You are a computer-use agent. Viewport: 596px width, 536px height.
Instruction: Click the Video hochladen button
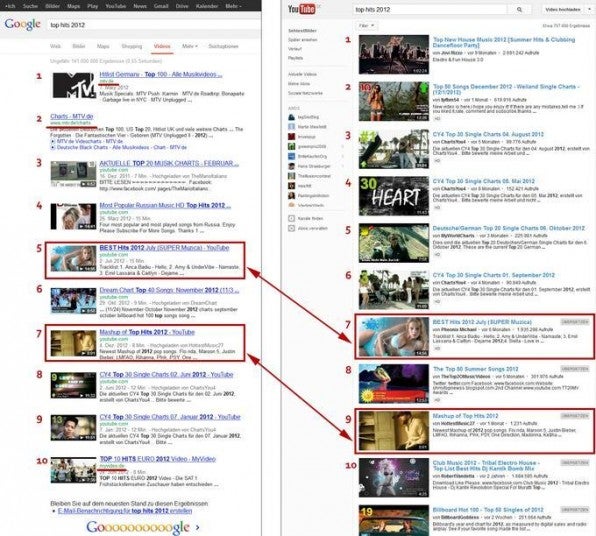(563, 10)
